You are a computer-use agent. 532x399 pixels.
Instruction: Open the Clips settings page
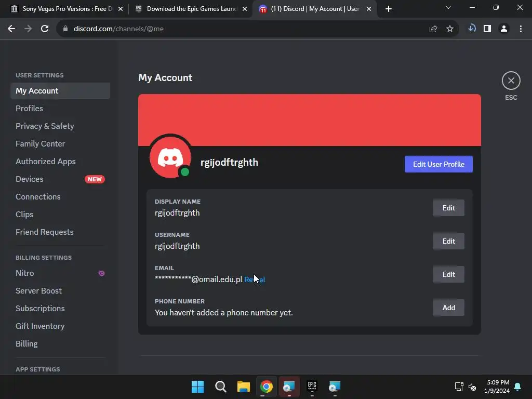coord(60,214)
